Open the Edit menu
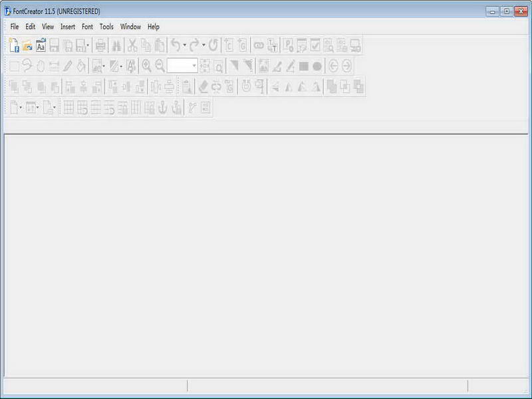The image size is (532, 399). [x=31, y=27]
